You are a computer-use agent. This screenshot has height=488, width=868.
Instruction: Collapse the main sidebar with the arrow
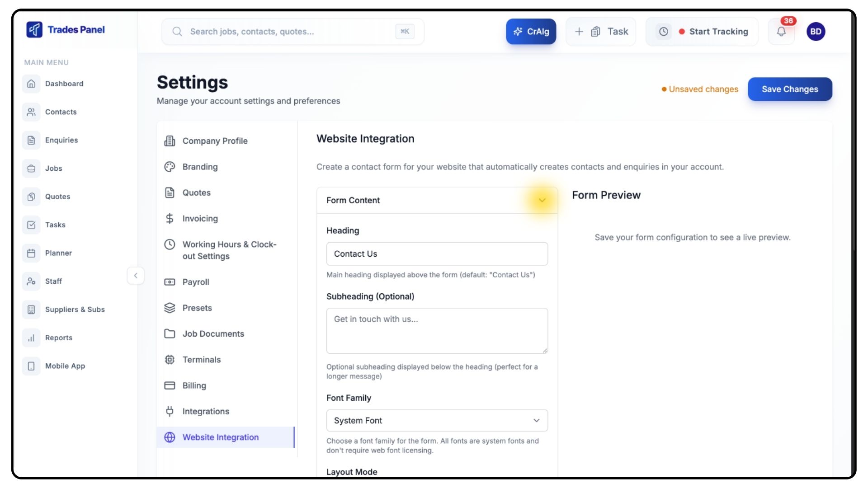pyautogui.click(x=136, y=276)
